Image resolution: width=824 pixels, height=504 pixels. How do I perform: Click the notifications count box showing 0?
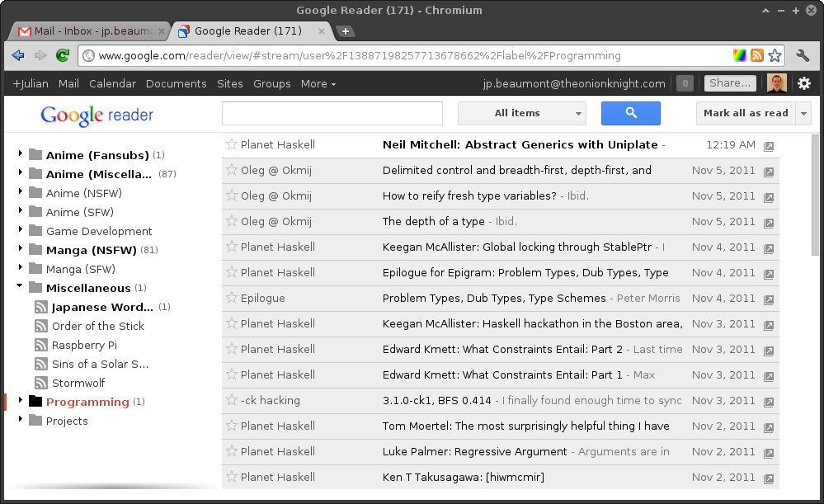[x=685, y=83]
